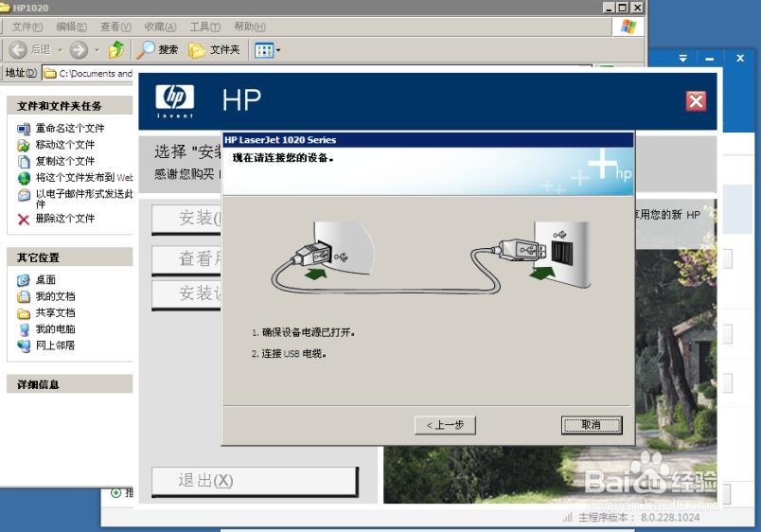The width and height of the screenshot is (761, 532).
Task: Click the My Documents folder icon
Action: (x=24, y=296)
